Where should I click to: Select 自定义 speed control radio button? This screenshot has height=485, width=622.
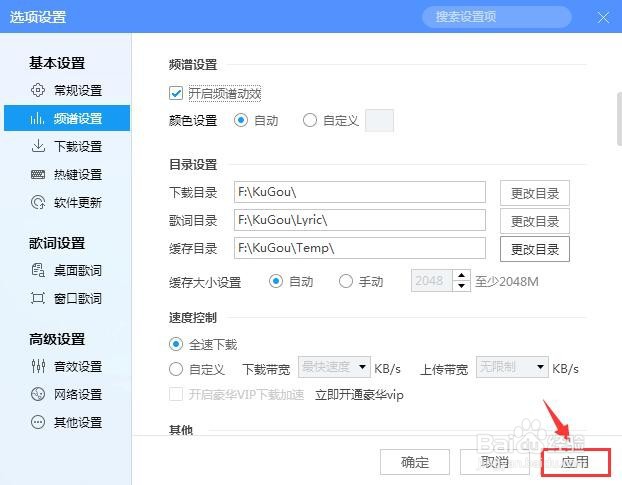pos(176,369)
